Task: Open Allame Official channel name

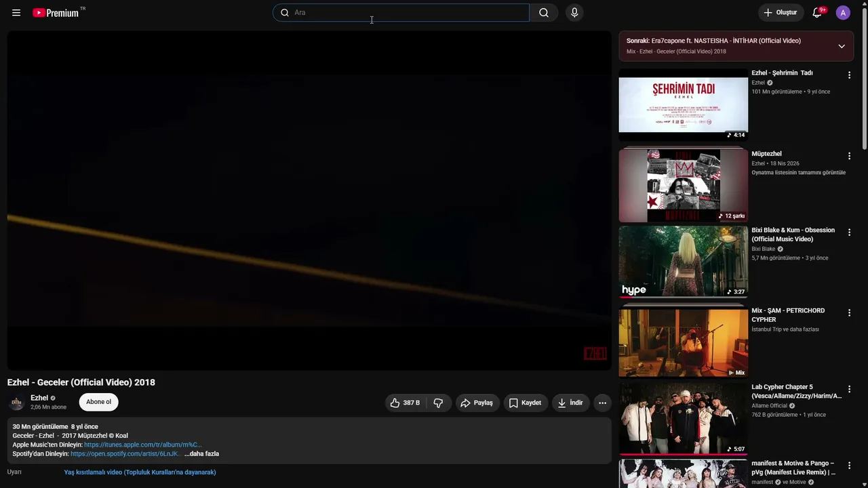Action: pyautogui.click(x=770, y=406)
